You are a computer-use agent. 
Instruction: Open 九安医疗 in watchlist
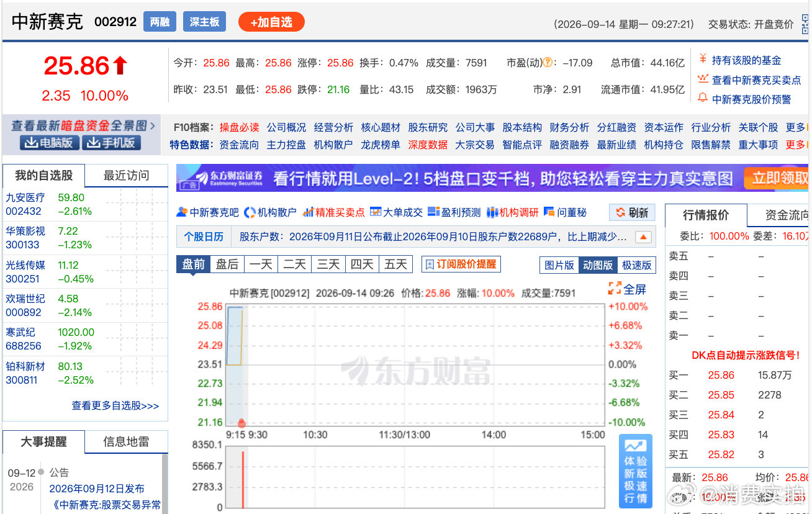click(25, 197)
